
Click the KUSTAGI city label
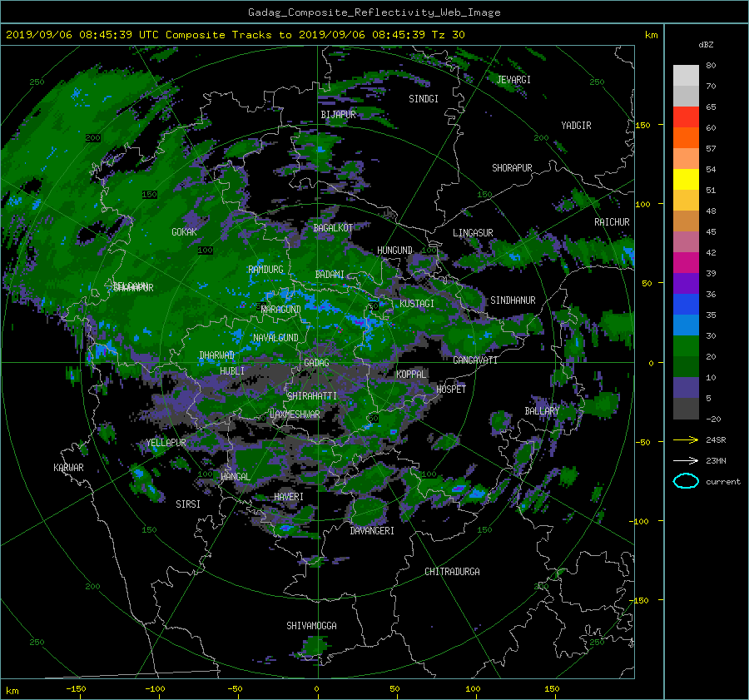pyautogui.click(x=417, y=304)
